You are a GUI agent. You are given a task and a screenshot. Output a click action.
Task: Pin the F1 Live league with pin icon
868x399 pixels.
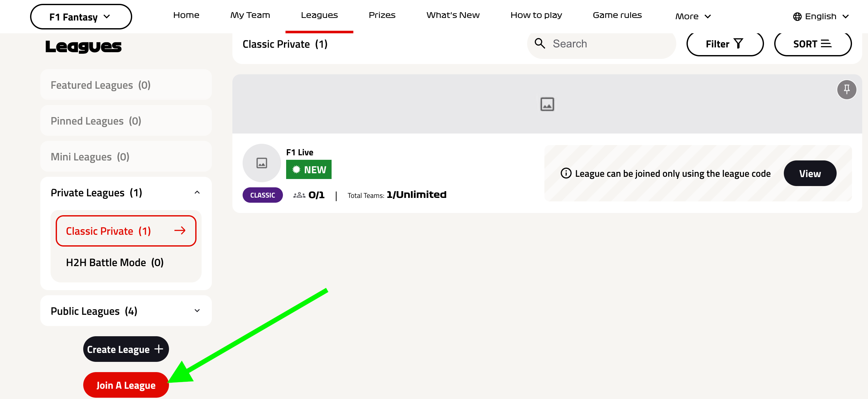click(847, 90)
